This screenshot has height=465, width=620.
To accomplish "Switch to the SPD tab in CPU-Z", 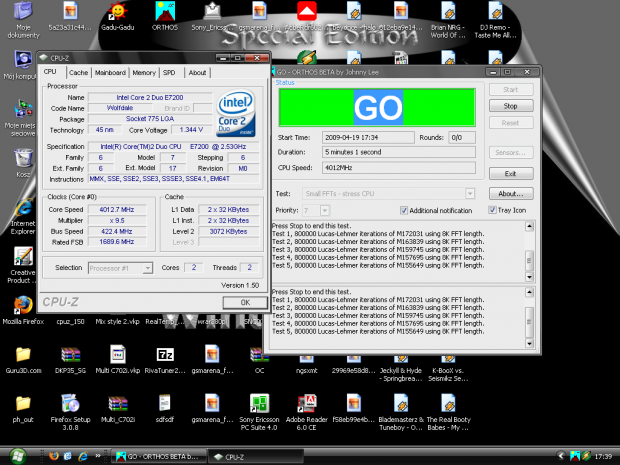I will [169, 73].
